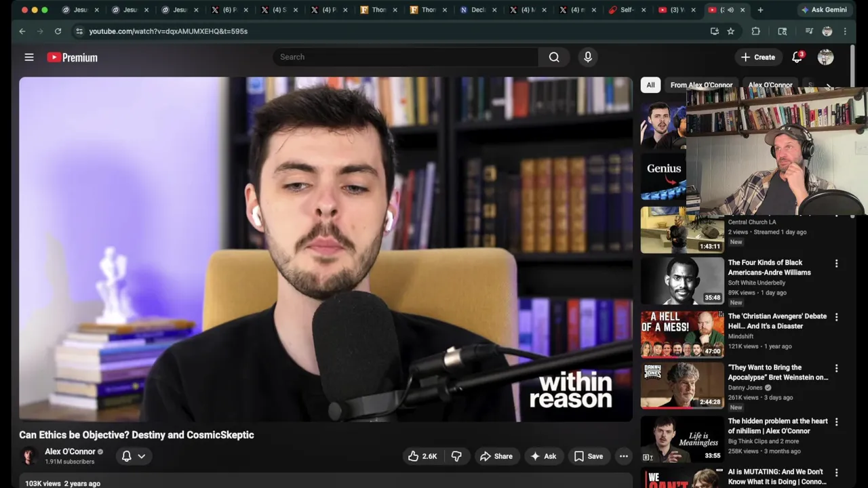This screenshot has width=868, height=488.
Task: Open the Chrome profile avatar
Action: click(x=827, y=31)
